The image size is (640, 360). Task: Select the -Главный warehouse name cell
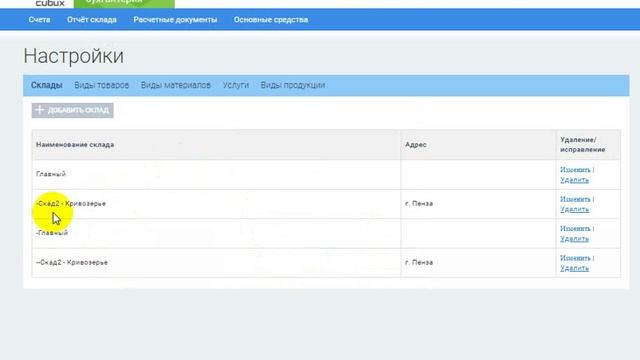pyautogui.click(x=216, y=233)
